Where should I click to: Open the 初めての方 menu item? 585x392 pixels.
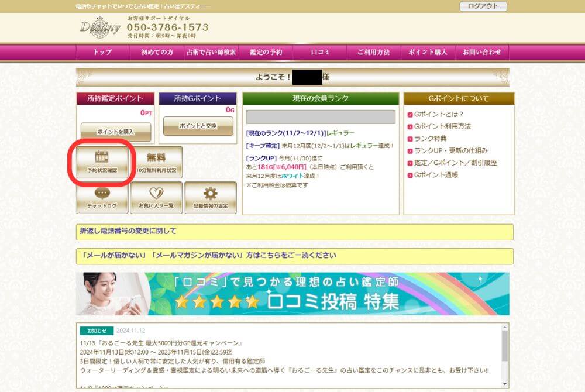click(157, 52)
